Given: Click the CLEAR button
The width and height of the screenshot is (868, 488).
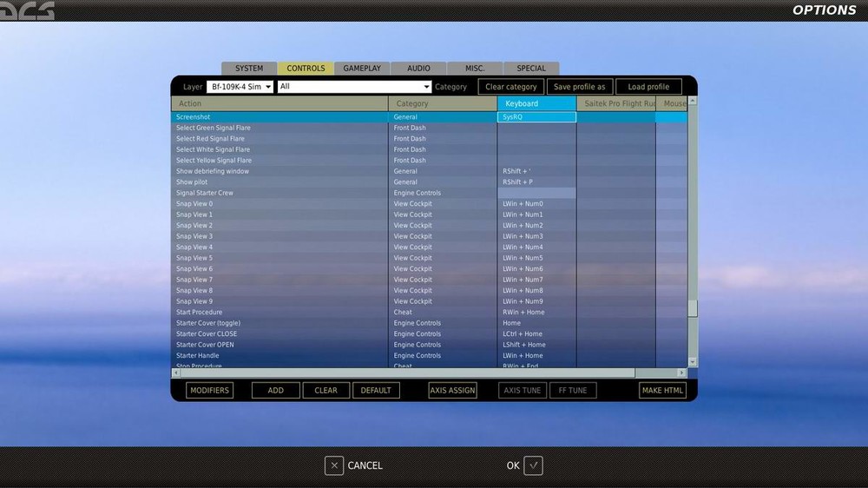Looking at the screenshot, I should (x=326, y=390).
